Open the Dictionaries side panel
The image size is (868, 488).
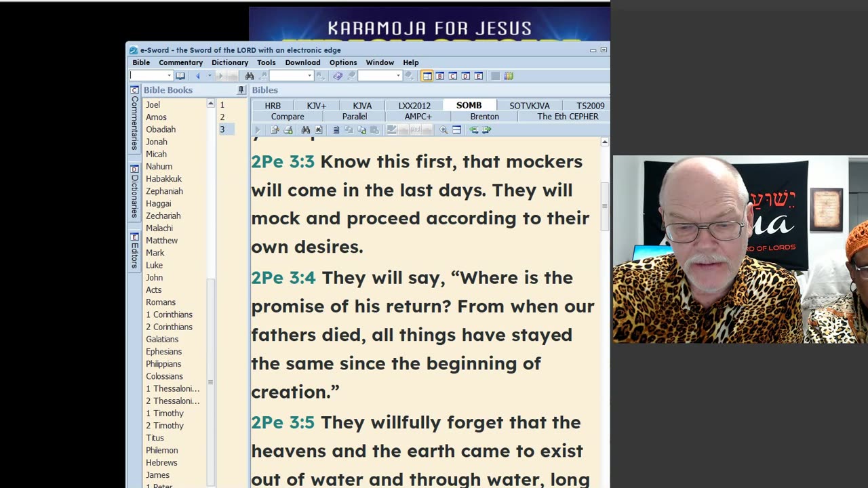coord(134,191)
